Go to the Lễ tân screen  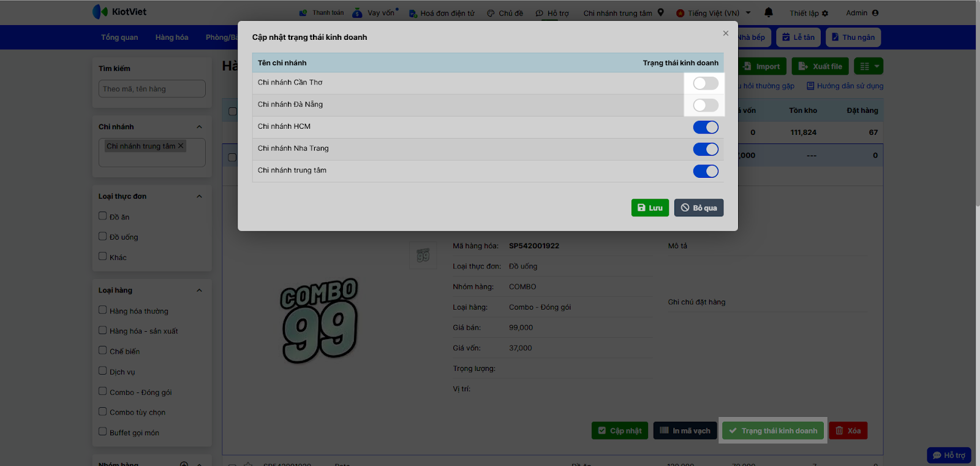798,37
